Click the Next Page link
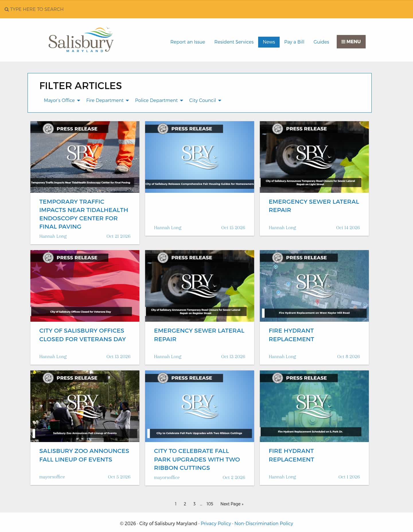 (x=232, y=504)
